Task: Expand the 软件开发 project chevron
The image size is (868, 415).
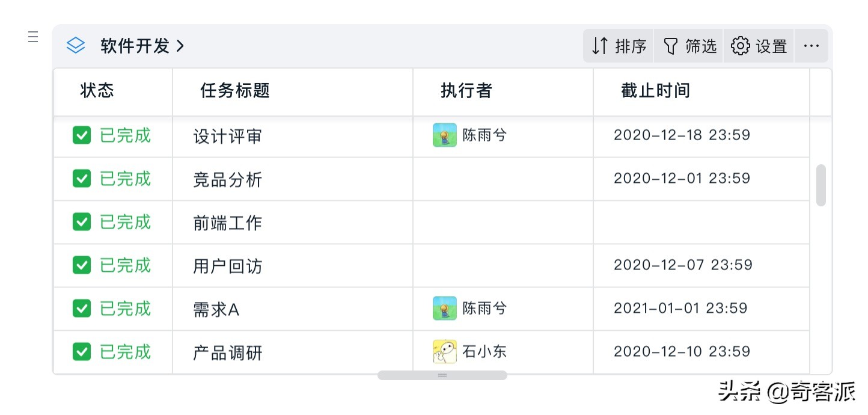Action: click(x=180, y=46)
